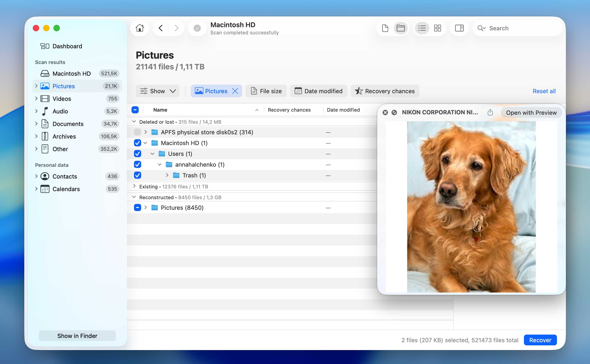The height and width of the screenshot is (364, 590).
Task: Sort by Date modified column header
Action: [343, 110]
